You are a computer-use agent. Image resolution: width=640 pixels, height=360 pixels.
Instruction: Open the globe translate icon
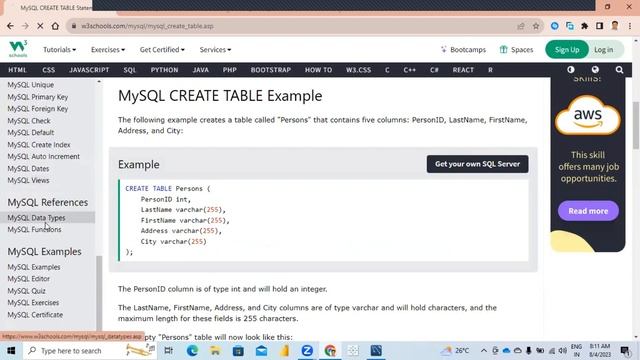click(595, 70)
